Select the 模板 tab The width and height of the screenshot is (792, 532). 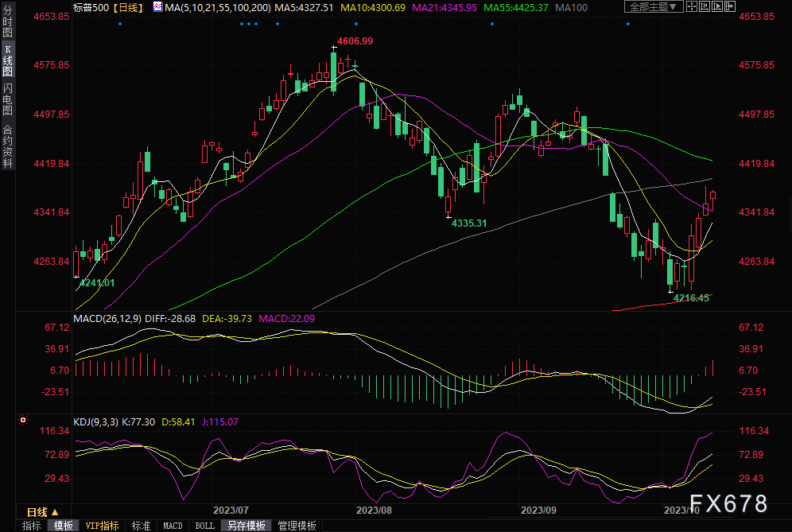coord(63,526)
